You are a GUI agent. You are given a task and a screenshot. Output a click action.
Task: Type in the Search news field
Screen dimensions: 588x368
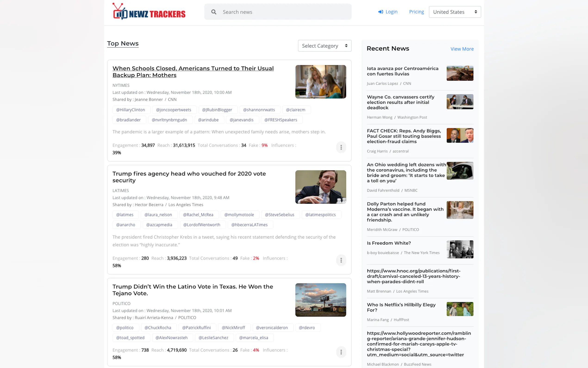pyautogui.click(x=282, y=12)
